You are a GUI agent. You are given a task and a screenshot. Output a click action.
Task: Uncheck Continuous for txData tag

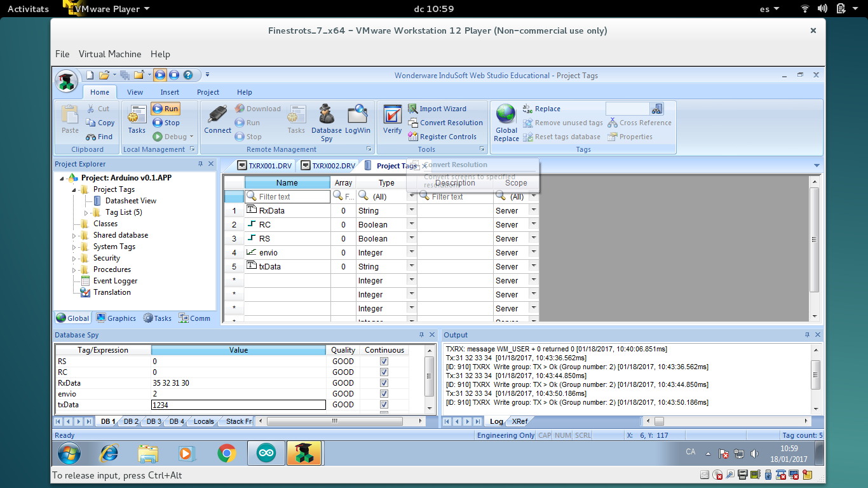pos(384,405)
